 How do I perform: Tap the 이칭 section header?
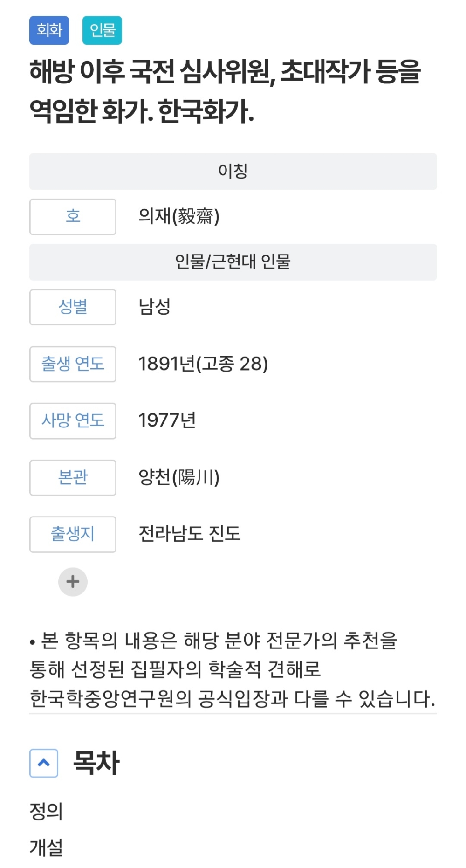(233, 172)
